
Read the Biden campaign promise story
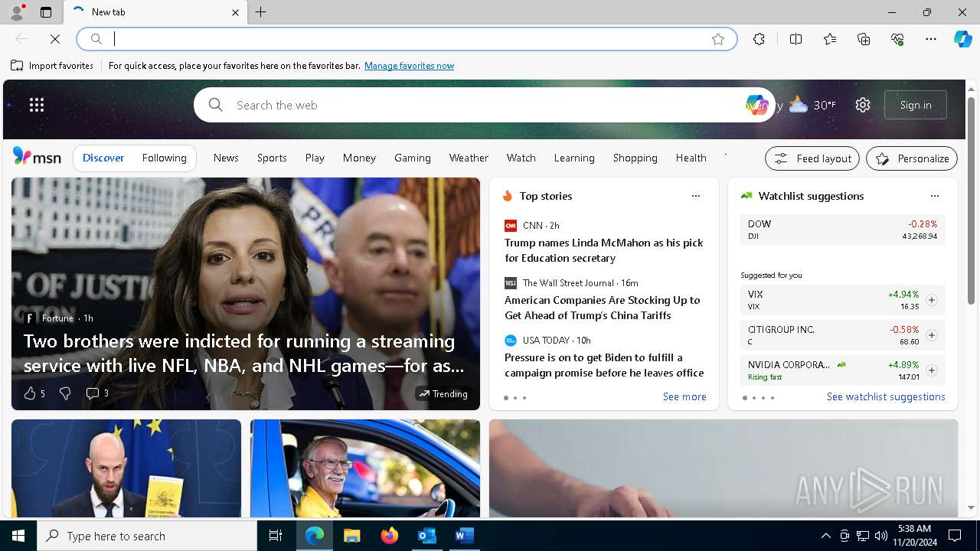[604, 365]
